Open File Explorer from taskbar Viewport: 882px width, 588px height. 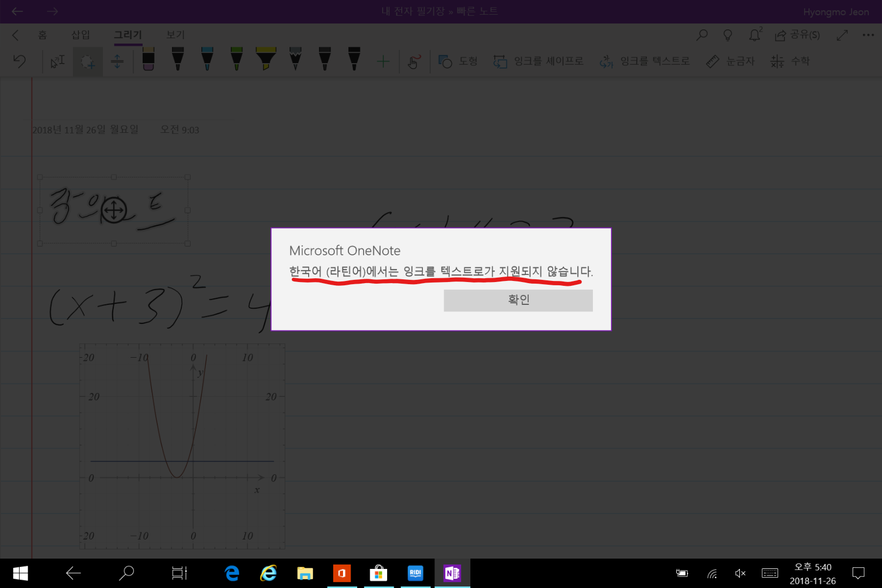click(305, 573)
